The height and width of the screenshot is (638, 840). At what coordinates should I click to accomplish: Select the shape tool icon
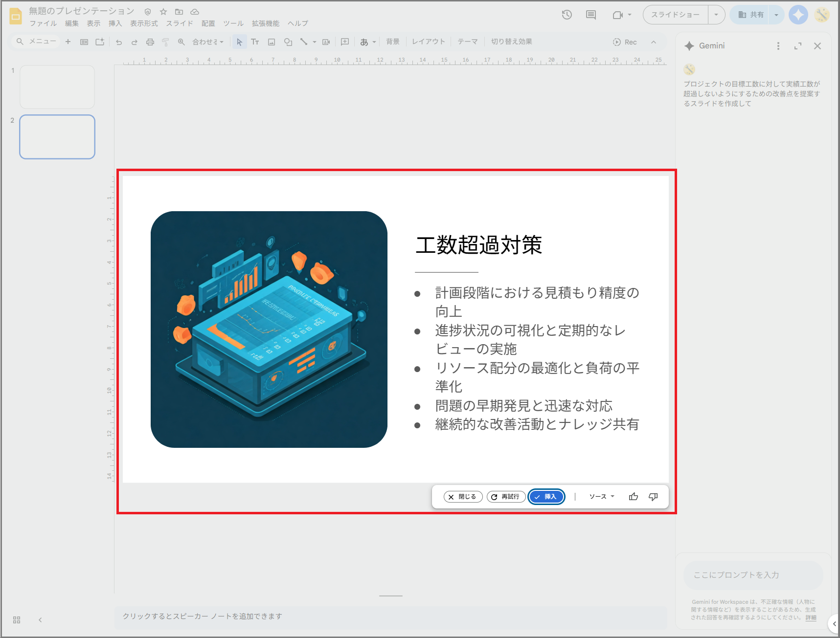288,42
